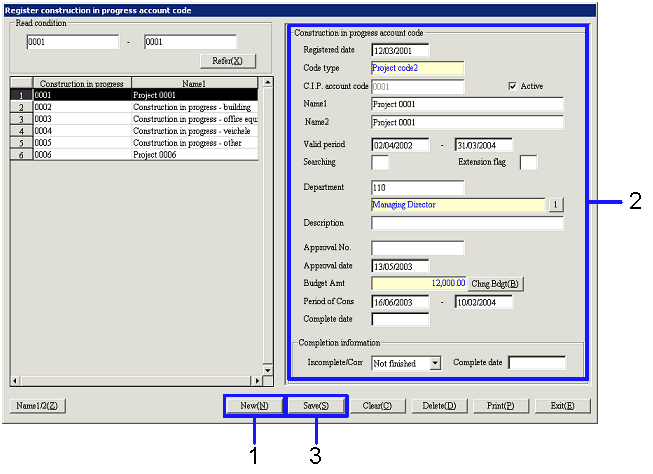Check the Extension flag box

529,162
